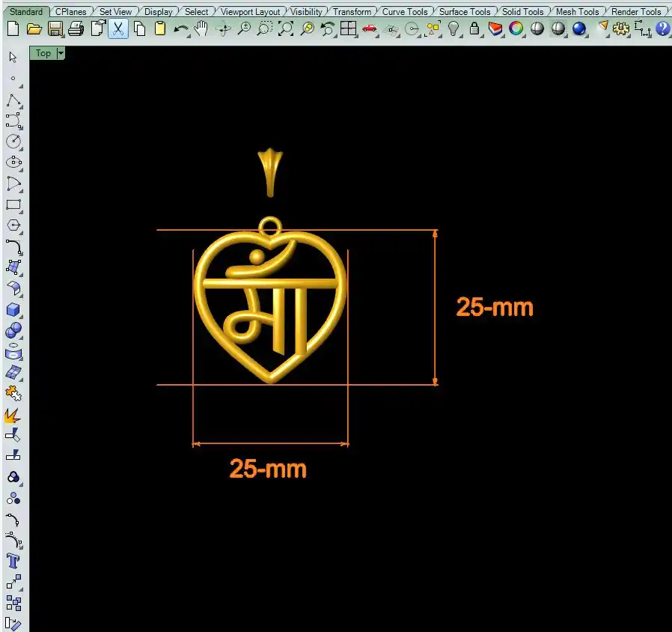Switch to the four viewports layout icon
The width and height of the screenshot is (672, 632).
(x=348, y=29)
